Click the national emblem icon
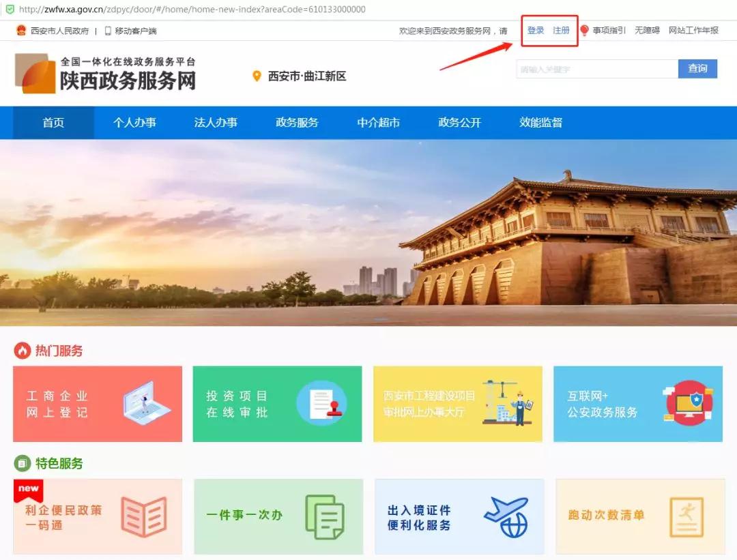The image size is (737, 560). click(20, 31)
